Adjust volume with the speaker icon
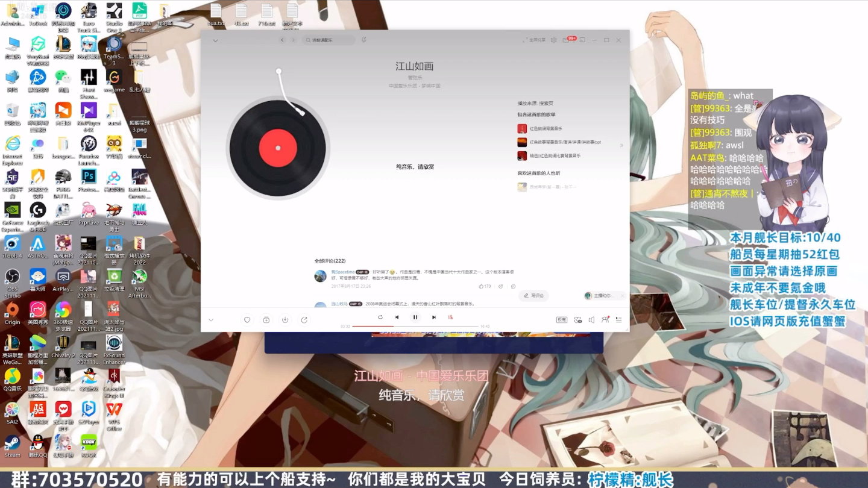 click(x=591, y=320)
